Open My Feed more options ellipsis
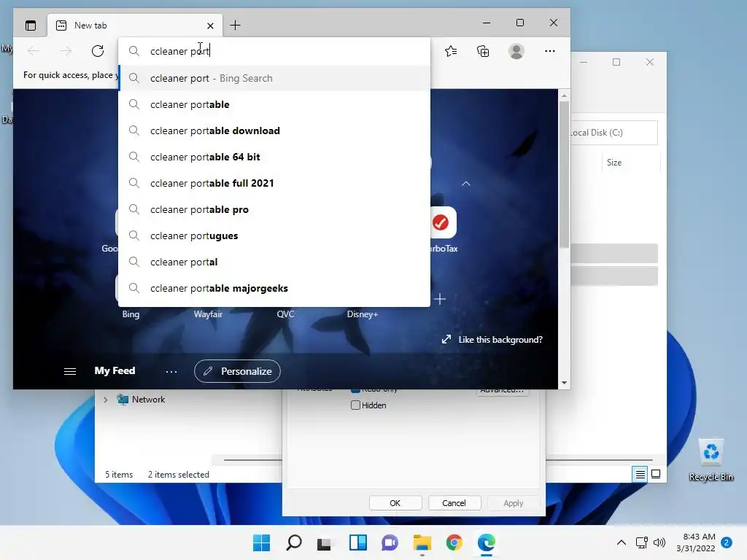 [x=171, y=371]
